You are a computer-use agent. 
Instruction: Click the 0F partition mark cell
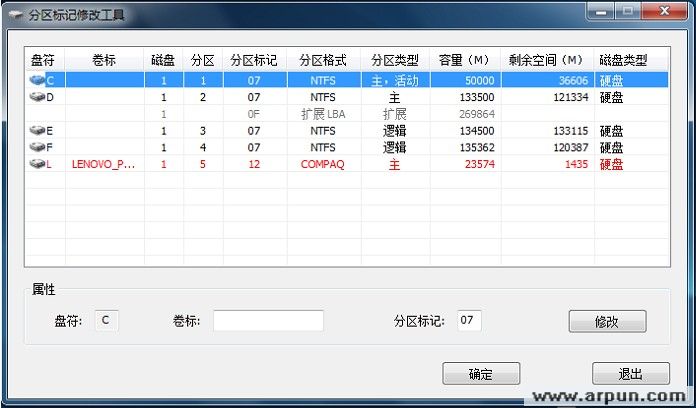pyautogui.click(x=253, y=114)
